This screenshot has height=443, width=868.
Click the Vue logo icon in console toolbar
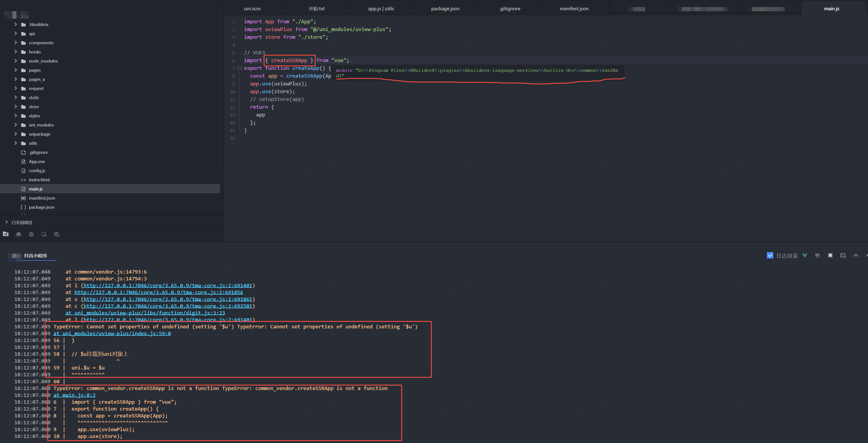click(805, 255)
